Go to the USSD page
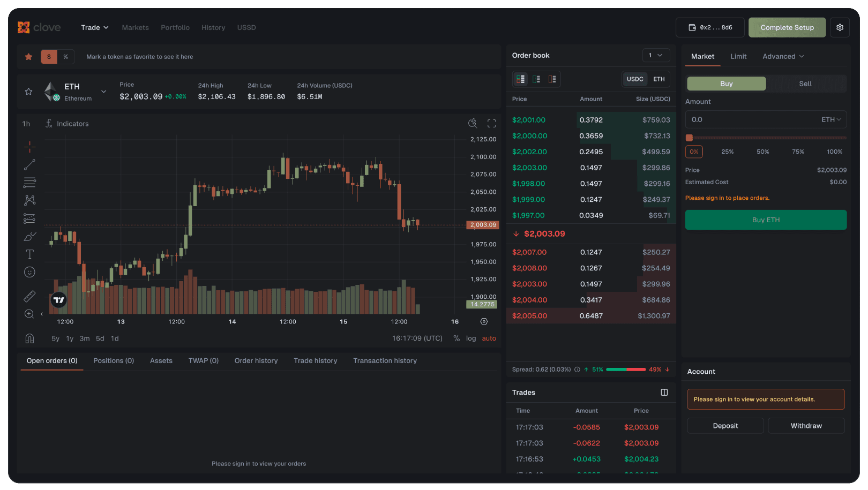This screenshot has height=490, width=868. click(246, 27)
